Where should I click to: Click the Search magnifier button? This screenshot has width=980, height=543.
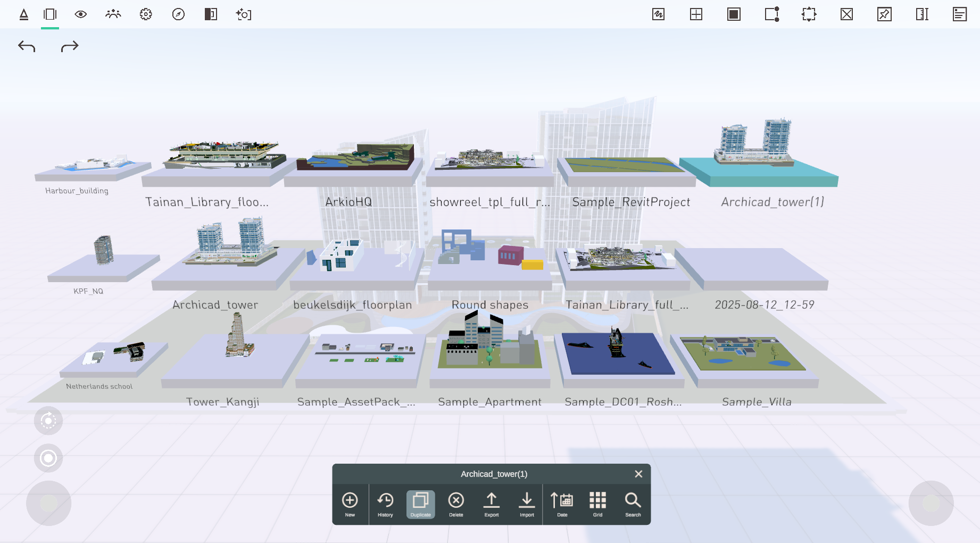tap(633, 504)
